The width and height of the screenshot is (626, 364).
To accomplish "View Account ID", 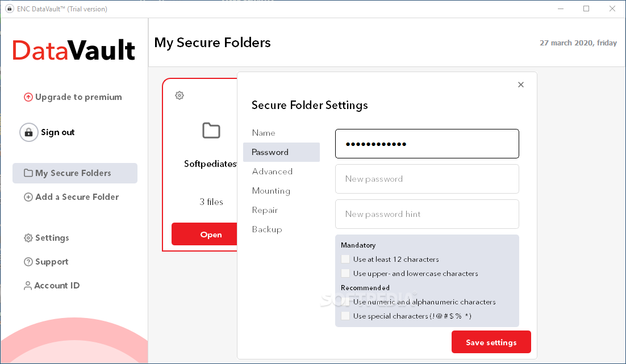I will coord(57,286).
